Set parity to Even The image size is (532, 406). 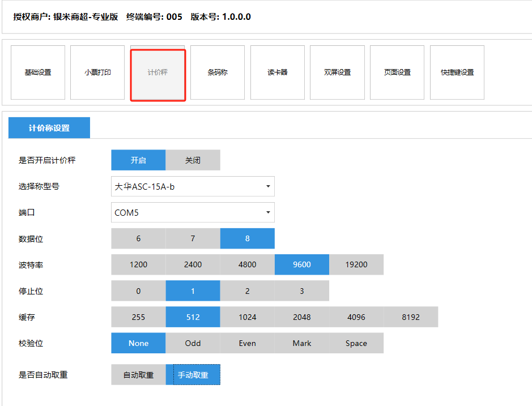point(247,343)
